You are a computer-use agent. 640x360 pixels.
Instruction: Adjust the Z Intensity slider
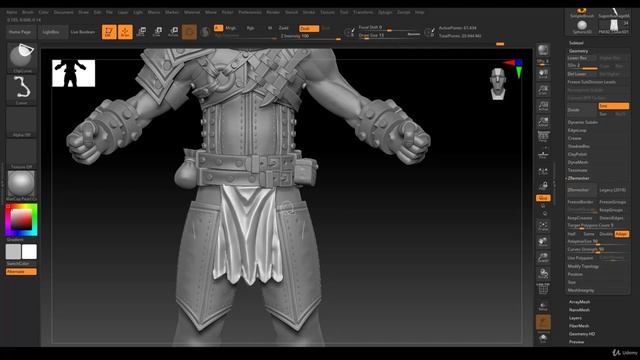(311, 36)
